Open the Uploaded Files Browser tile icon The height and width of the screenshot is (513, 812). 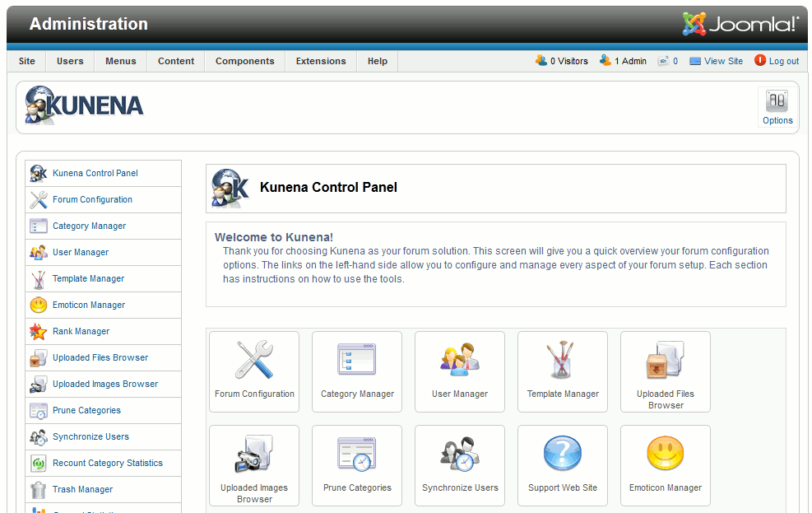point(666,361)
